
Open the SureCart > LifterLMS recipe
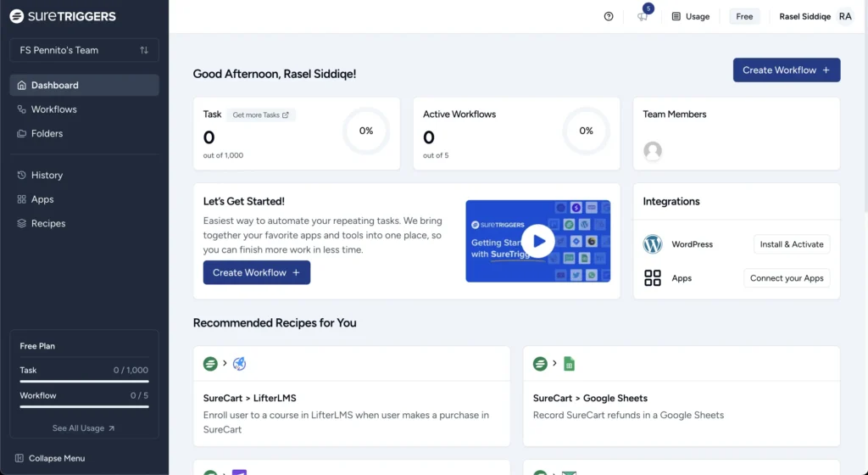pyautogui.click(x=352, y=396)
